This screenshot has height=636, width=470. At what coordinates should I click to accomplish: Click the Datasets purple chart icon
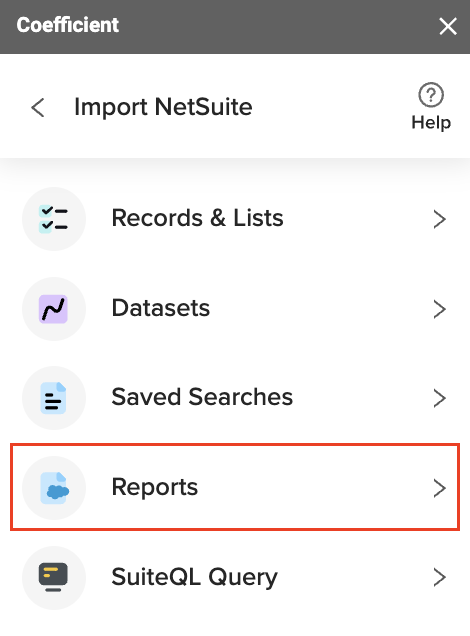pos(54,309)
